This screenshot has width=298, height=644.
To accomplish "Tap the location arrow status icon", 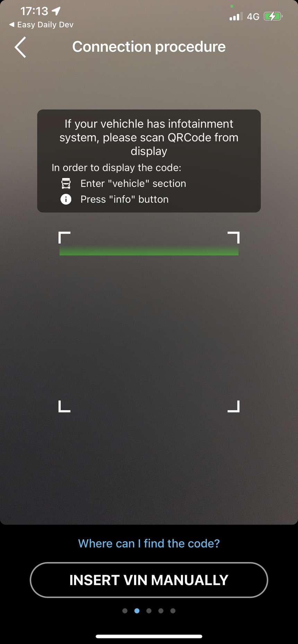I will pyautogui.click(x=56, y=11).
